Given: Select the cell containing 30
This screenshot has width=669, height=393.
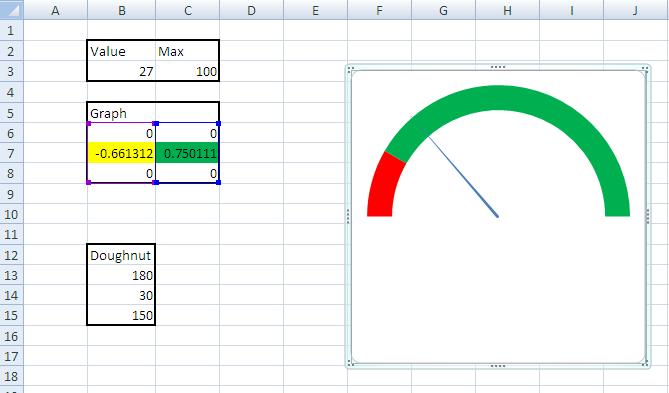Looking at the screenshot, I should tap(122, 295).
